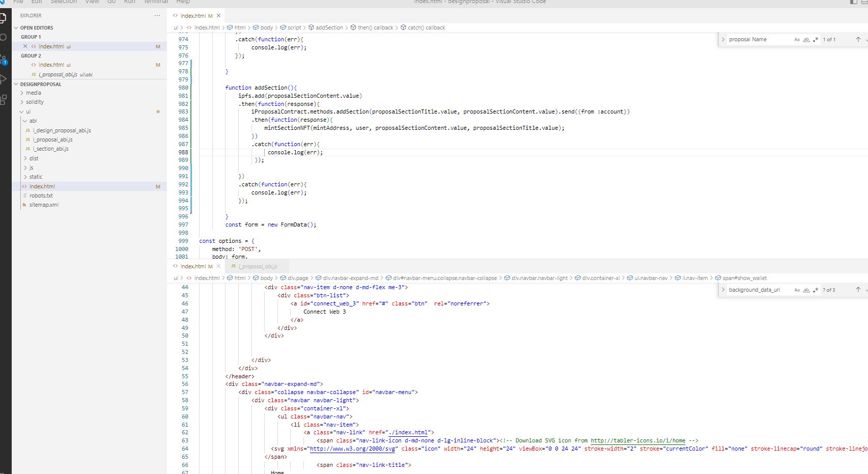
Task: Click line number 56 in bottom editor
Action: click(185, 384)
